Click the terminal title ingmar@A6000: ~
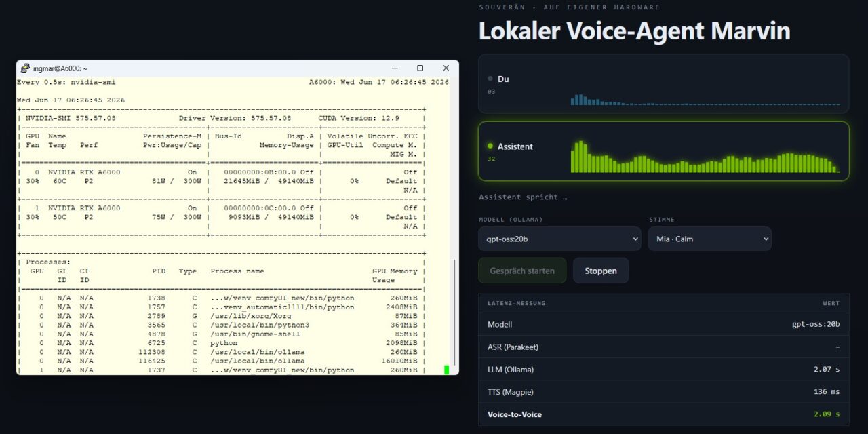Image resolution: width=868 pixels, height=434 pixels. click(x=60, y=68)
